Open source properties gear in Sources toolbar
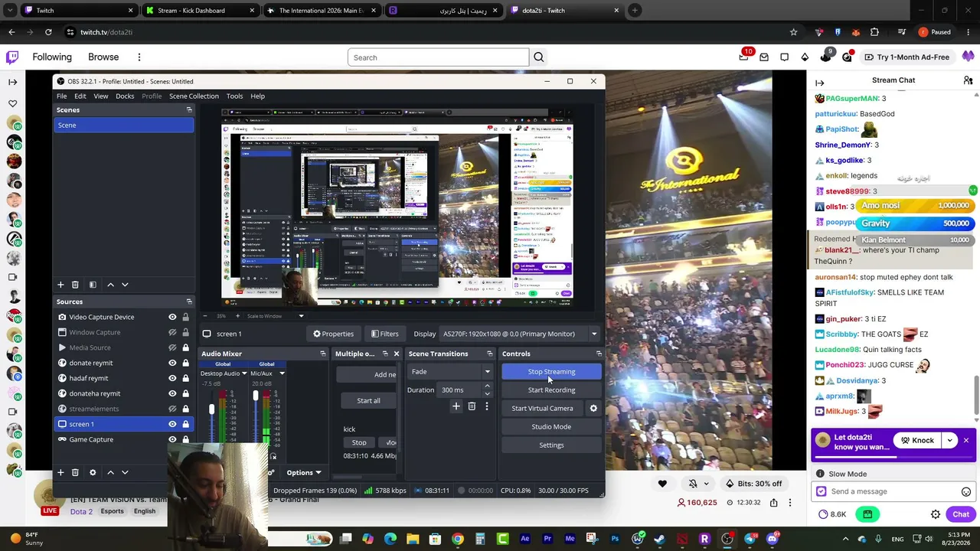 click(93, 472)
